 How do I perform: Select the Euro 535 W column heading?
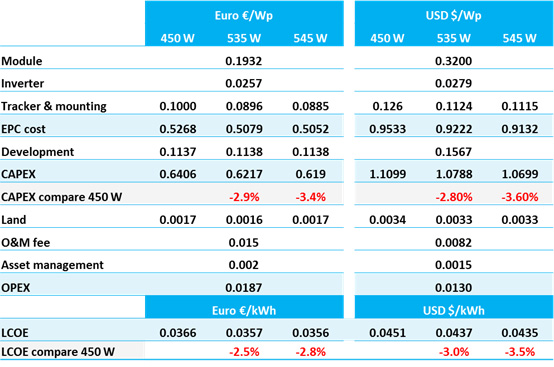[x=244, y=38]
